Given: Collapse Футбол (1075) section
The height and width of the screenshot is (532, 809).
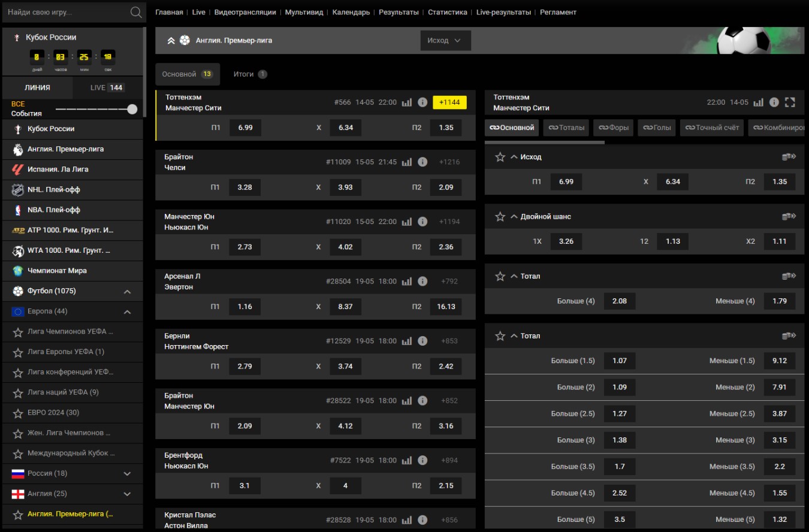Looking at the screenshot, I should [x=128, y=292].
